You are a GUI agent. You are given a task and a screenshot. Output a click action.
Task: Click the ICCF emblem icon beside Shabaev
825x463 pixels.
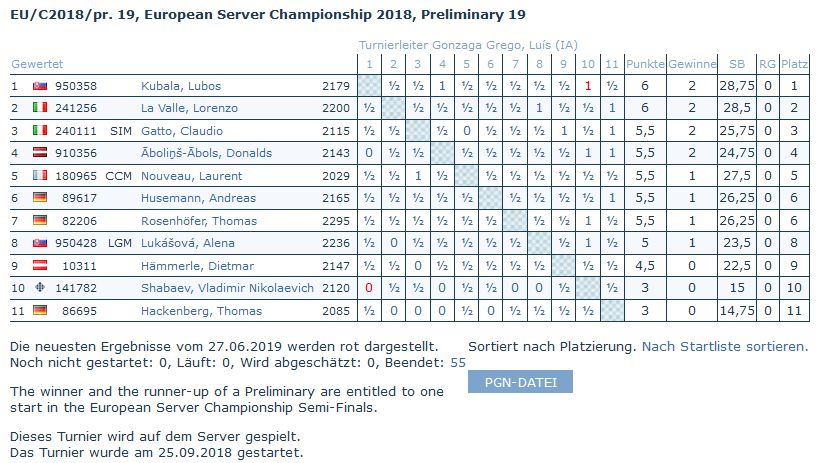(40, 288)
